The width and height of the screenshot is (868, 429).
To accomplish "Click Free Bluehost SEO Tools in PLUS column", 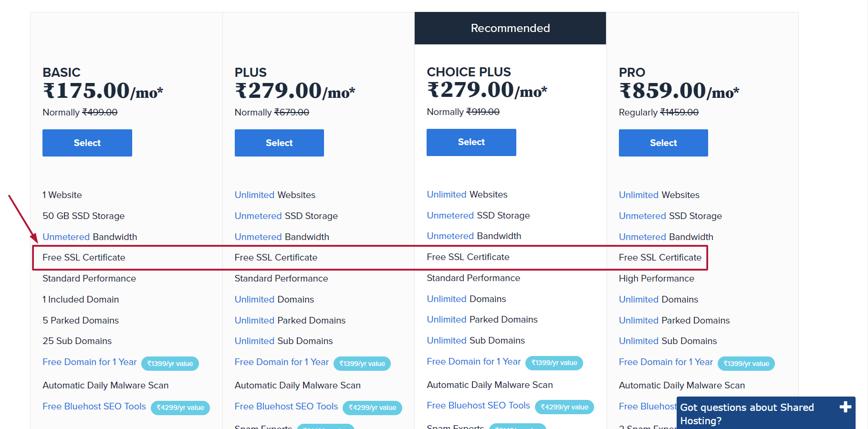I will [286, 406].
